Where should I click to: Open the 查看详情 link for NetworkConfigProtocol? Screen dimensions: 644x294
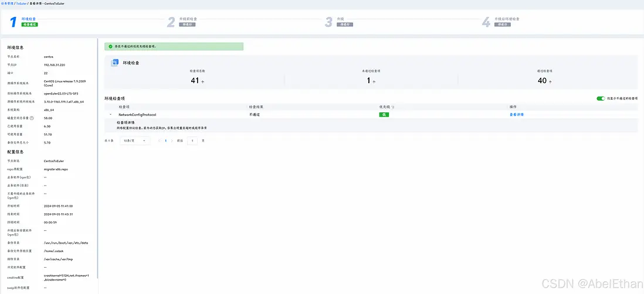coord(517,115)
